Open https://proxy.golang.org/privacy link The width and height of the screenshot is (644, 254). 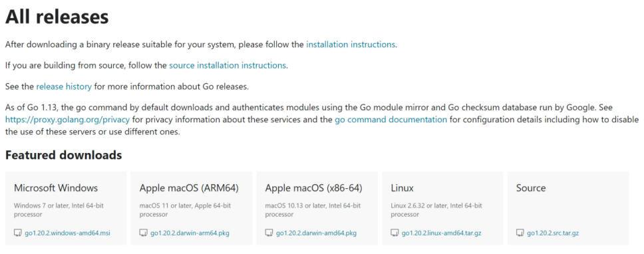[67, 120]
